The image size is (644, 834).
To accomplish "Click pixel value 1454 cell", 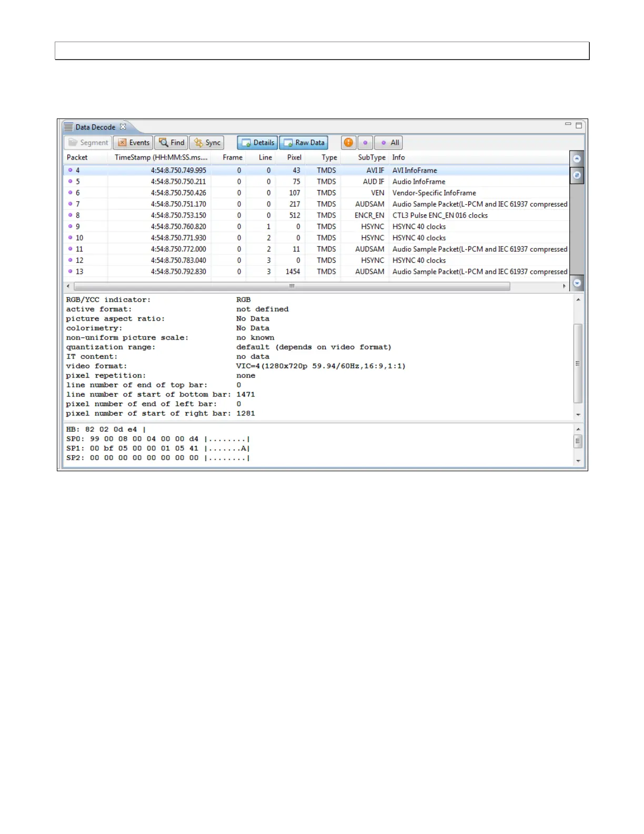I will click(293, 272).
